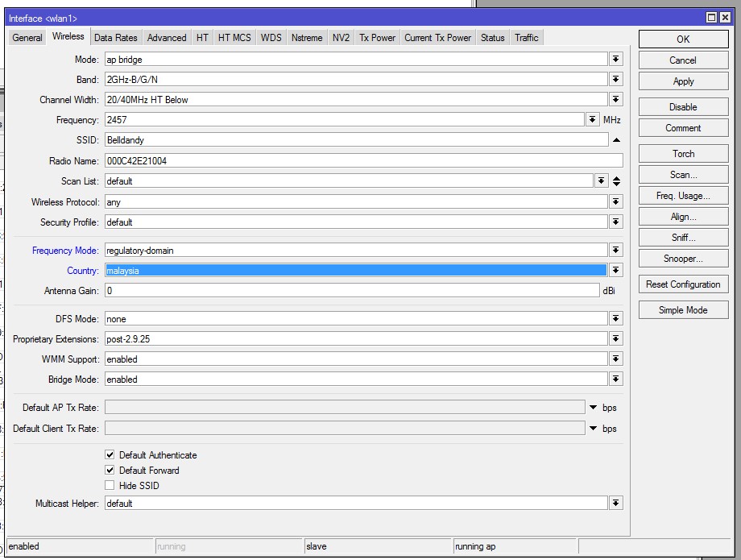Image resolution: width=741 pixels, height=560 pixels.
Task: Open the Multicast Helper dropdown arrow
Action: (616, 503)
